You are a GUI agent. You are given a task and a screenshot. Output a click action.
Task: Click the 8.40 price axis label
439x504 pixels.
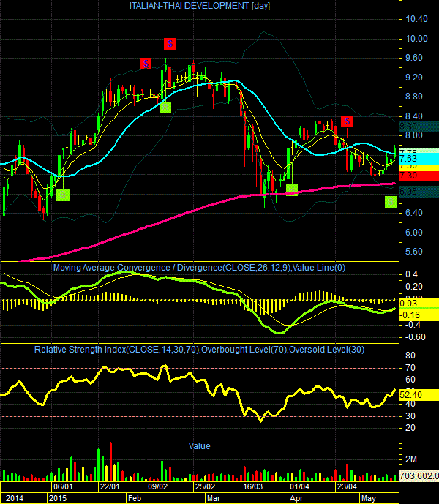click(414, 116)
